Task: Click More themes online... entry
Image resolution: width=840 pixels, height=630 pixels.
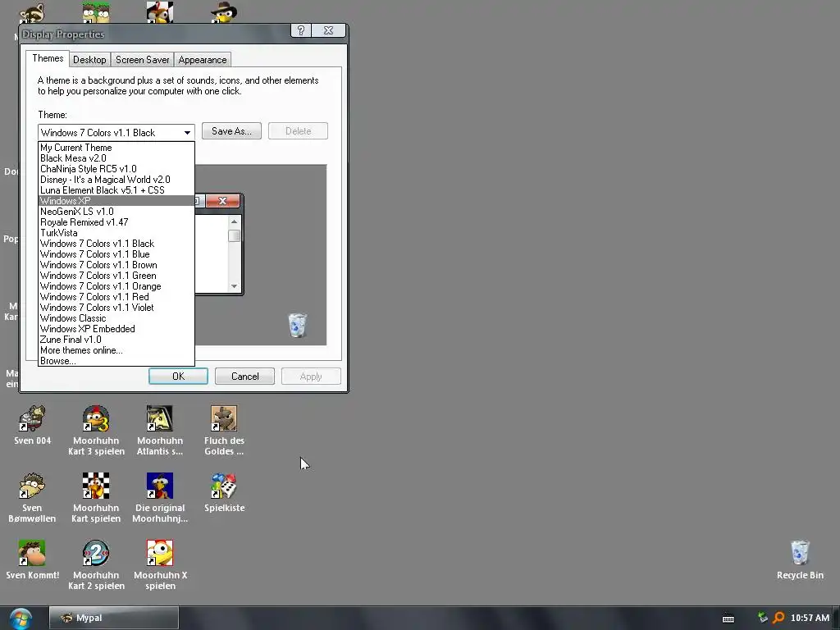Action: click(116, 350)
